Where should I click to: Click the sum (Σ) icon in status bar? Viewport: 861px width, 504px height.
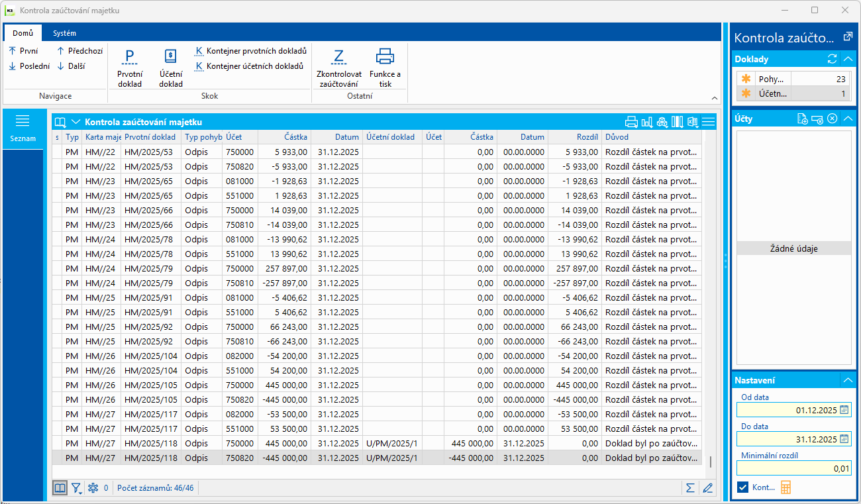point(690,488)
